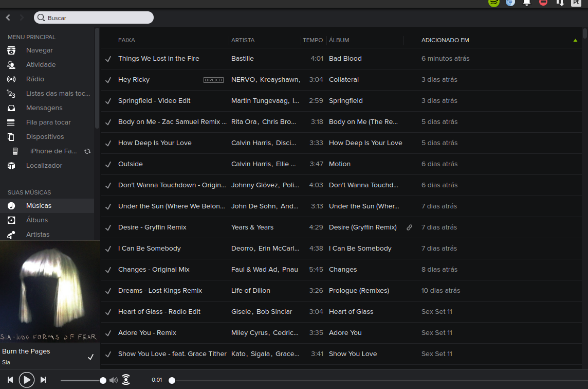This screenshot has width=588, height=389.
Task: Click the sync icon beside iPhone de Fa...
Action: tap(87, 151)
